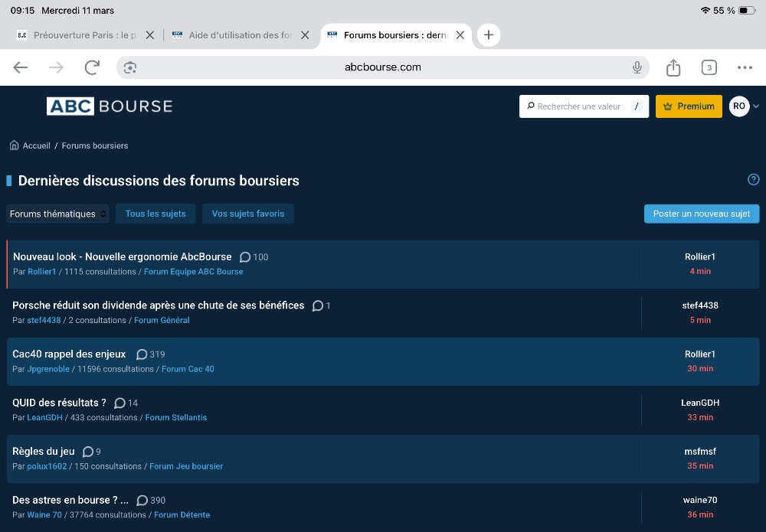
Task: Click the Premium button
Action: (689, 106)
